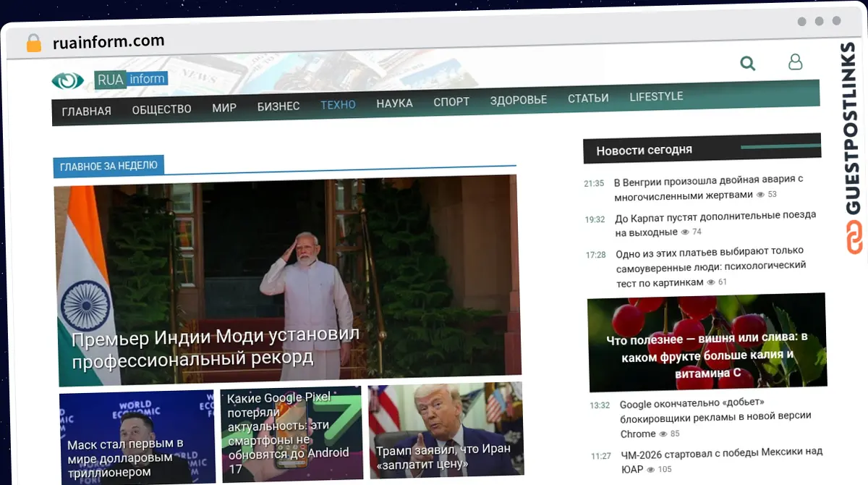Click the RUA inform eye logo
The height and width of the screenshot is (485, 868).
coord(68,80)
